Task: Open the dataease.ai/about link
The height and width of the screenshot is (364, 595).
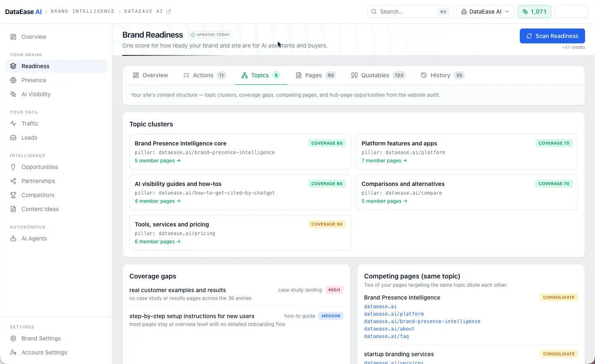Action: pyautogui.click(x=389, y=329)
